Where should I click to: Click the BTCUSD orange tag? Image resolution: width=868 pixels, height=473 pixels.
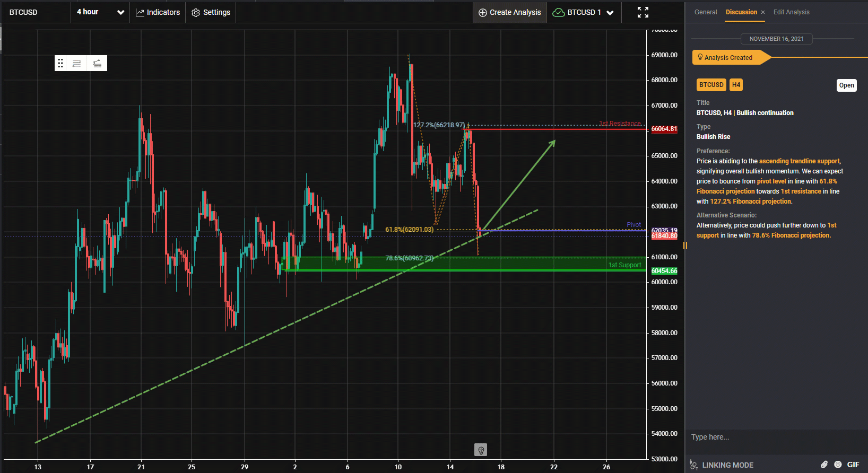click(711, 85)
